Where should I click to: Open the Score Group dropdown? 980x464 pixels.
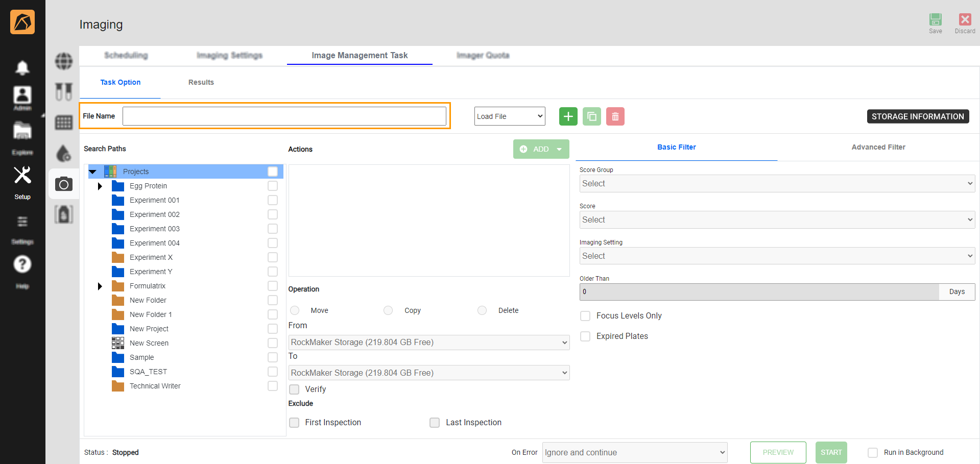(x=776, y=183)
